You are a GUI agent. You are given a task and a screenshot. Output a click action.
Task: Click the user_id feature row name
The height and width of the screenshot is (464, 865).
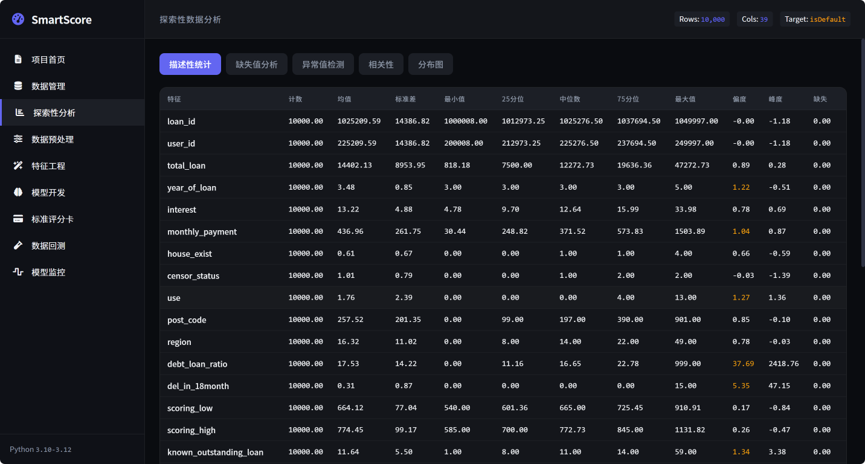point(181,143)
